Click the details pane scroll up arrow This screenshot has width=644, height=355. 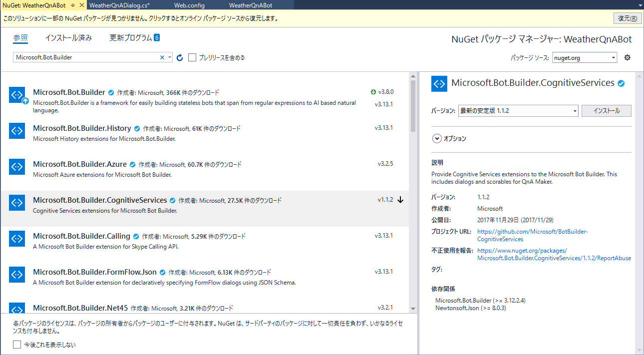click(x=640, y=76)
